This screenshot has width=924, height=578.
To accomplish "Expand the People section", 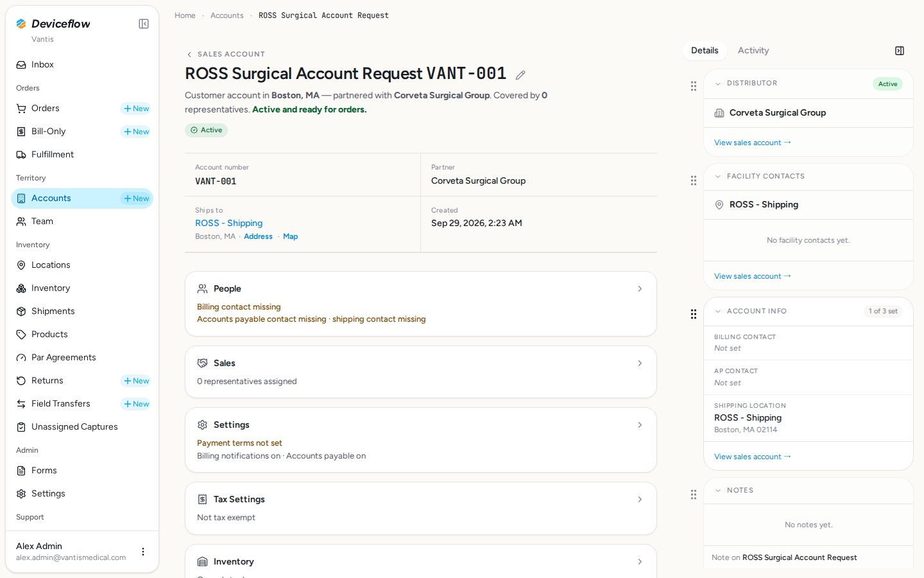I will coord(420,304).
